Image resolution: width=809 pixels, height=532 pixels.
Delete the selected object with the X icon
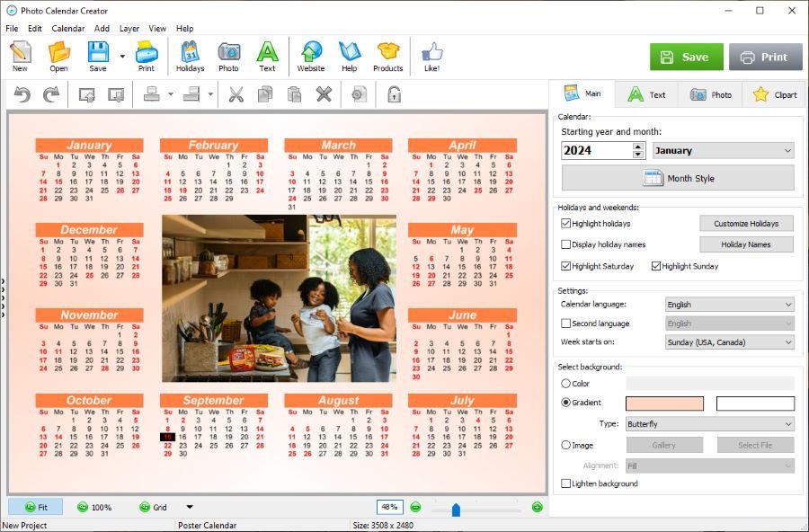coord(324,94)
